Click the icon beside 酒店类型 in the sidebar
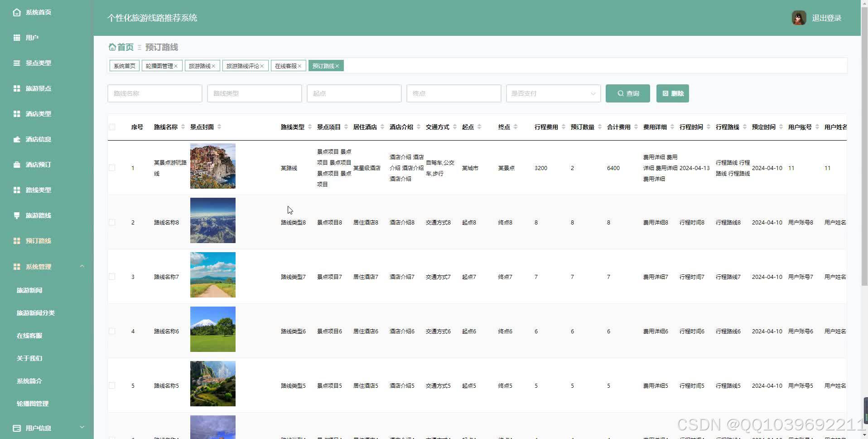Image resolution: width=868 pixels, height=439 pixels. click(x=17, y=114)
